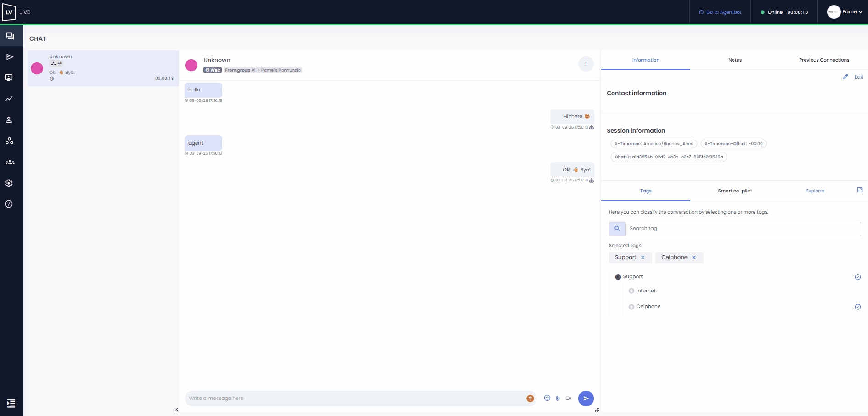Open the Online status menu
Screen dimensions: 868x416
[x=784, y=12]
